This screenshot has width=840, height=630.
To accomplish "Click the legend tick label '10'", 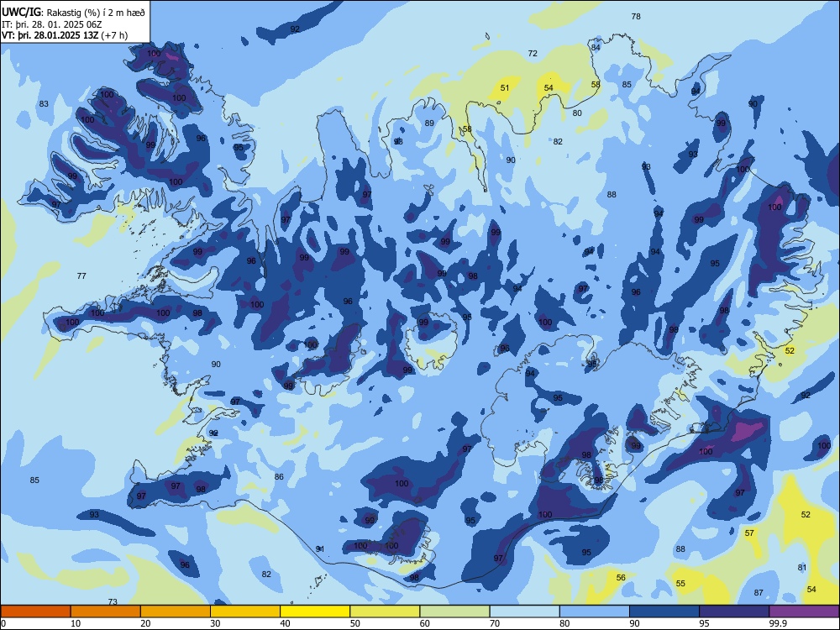I will (x=76, y=623).
